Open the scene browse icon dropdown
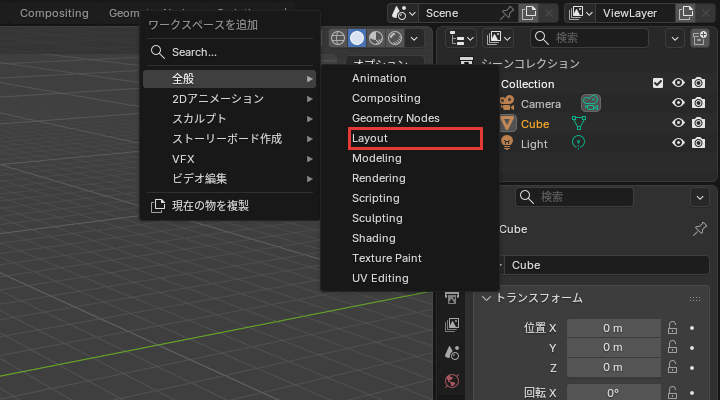 403,13
